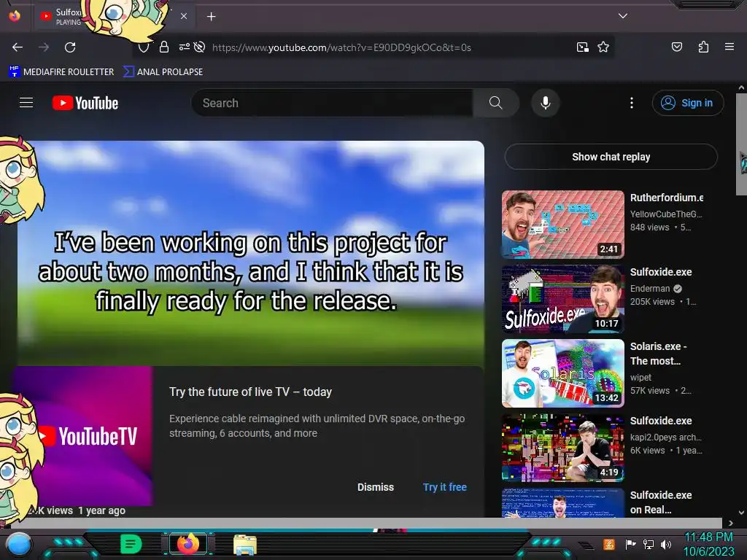
Task: Click the 'Solaris.exe - The most…' title
Action: tap(659, 354)
